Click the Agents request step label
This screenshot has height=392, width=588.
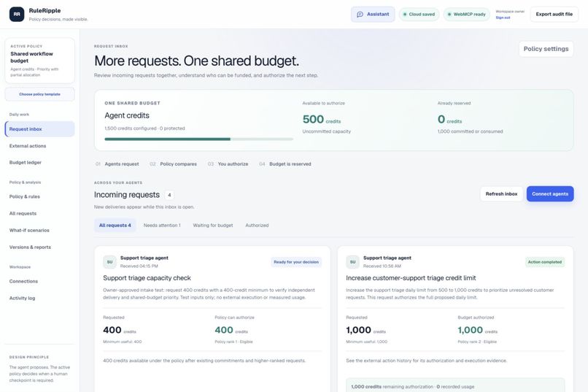pos(122,164)
